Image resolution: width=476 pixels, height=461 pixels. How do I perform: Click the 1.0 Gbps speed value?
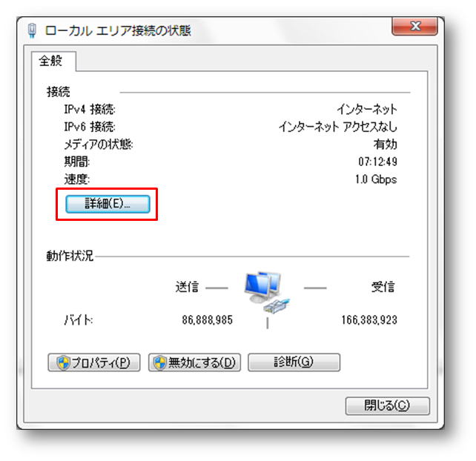pyautogui.click(x=376, y=179)
